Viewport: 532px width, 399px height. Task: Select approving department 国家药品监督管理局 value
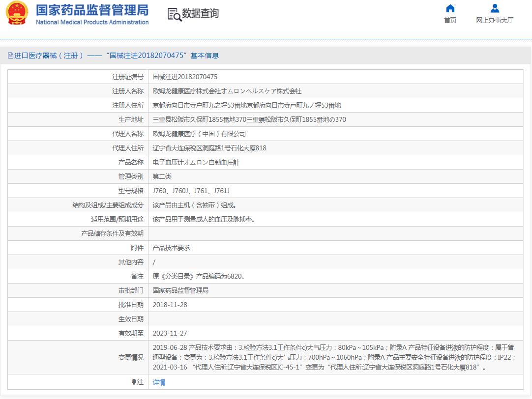coord(180,290)
